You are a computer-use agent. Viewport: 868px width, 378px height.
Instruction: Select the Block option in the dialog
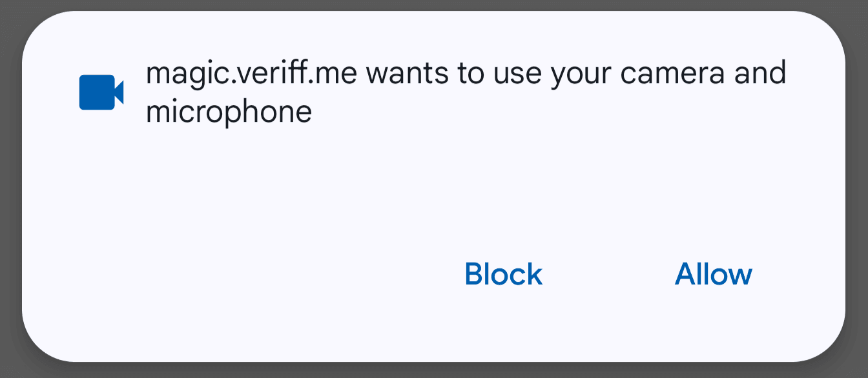click(503, 274)
